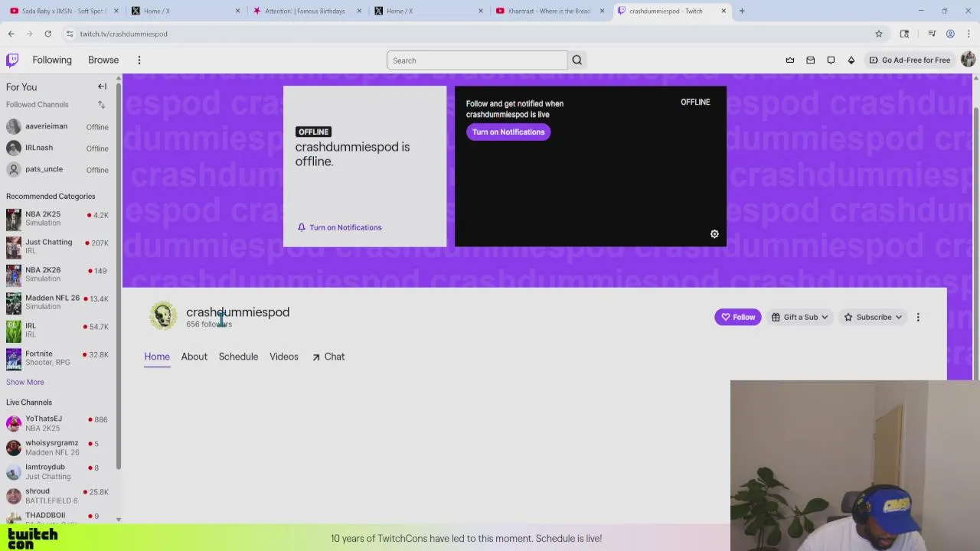Open the browser profile icon
Viewport: 980px width, 551px height.
click(x=950, y=34)
